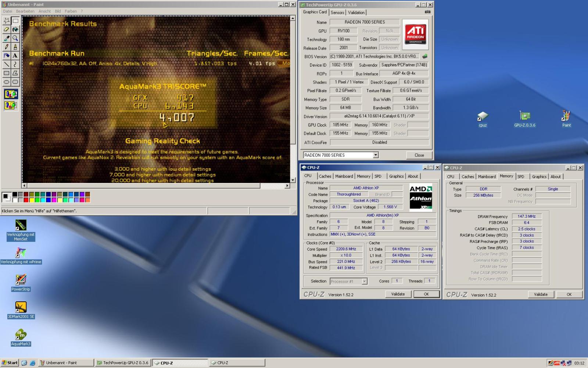Pick the yellow color from Paint palette
This screenshot has height=368, width=588.
click(32, 200)
